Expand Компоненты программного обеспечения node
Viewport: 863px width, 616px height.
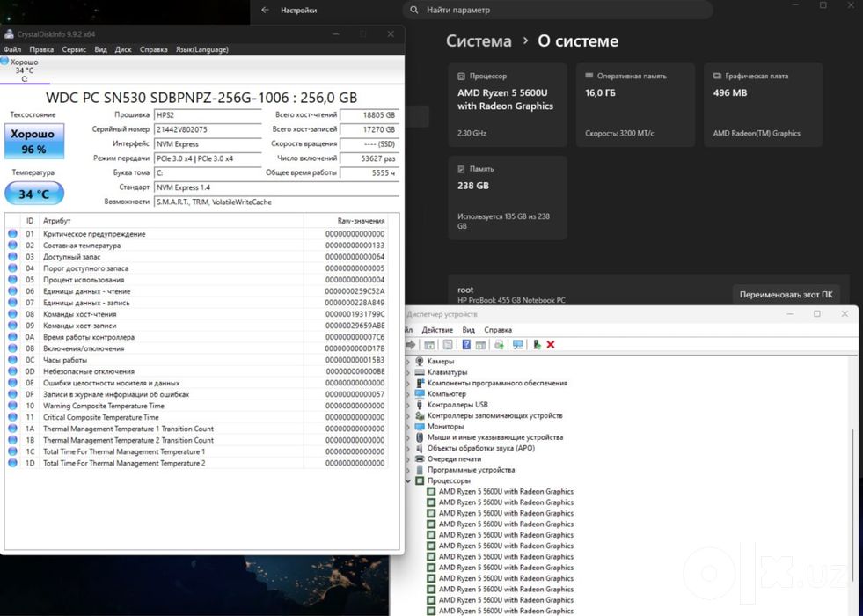click(408, 383)
